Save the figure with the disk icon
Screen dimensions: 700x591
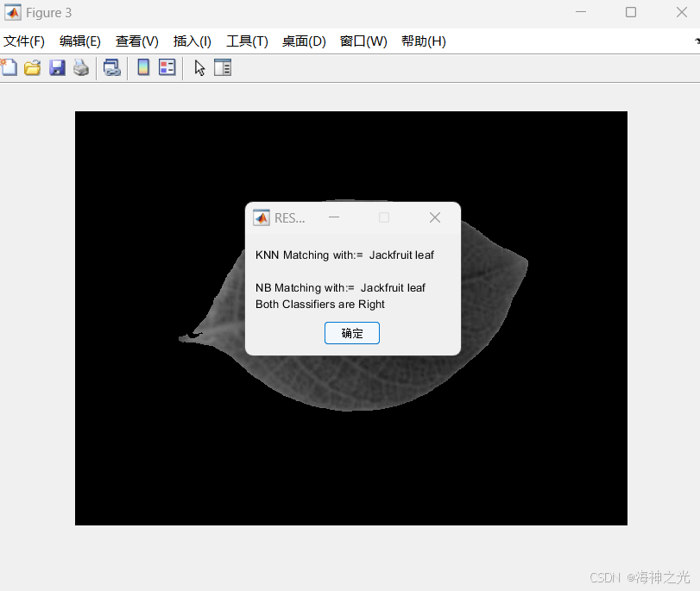[57, 67]
